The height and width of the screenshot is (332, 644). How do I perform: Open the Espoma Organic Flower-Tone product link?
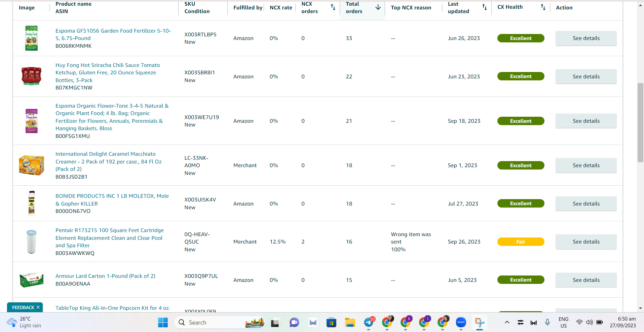tap(112, 117)
